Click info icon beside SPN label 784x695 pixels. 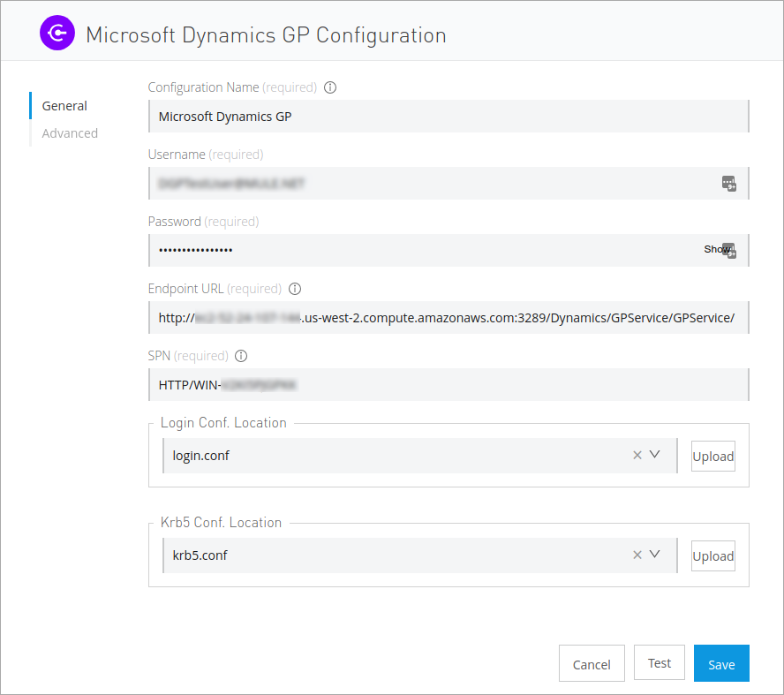[x=241, y=356]
